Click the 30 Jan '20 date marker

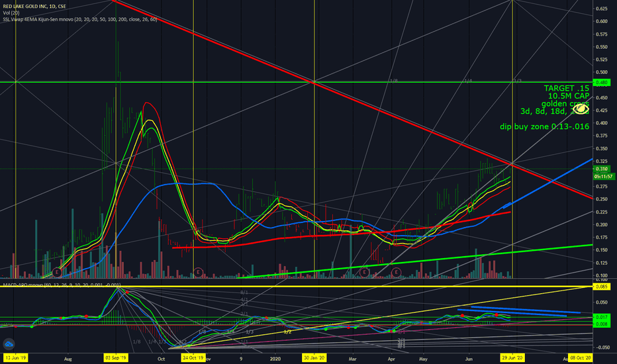click(x=314, y=357)
